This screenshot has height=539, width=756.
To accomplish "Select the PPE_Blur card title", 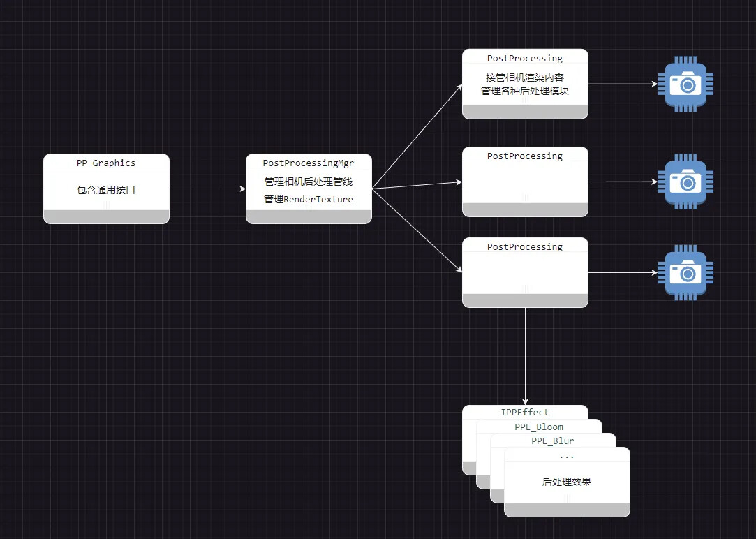I will pos(553,441).
